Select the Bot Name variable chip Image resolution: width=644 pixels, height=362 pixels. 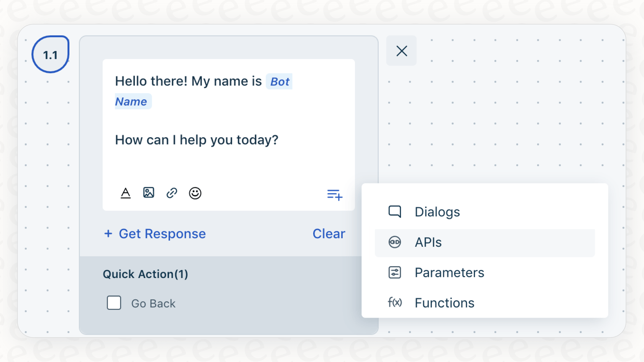tap(279, 81)
